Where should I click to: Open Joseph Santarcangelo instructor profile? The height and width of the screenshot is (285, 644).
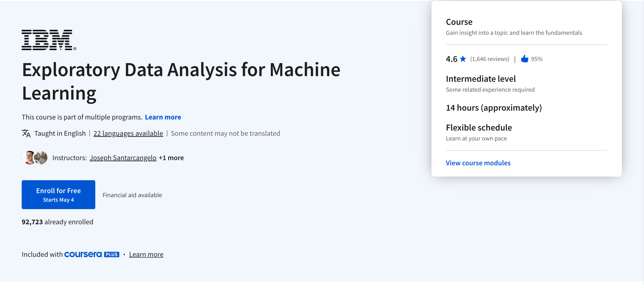(x=123, y=158)
